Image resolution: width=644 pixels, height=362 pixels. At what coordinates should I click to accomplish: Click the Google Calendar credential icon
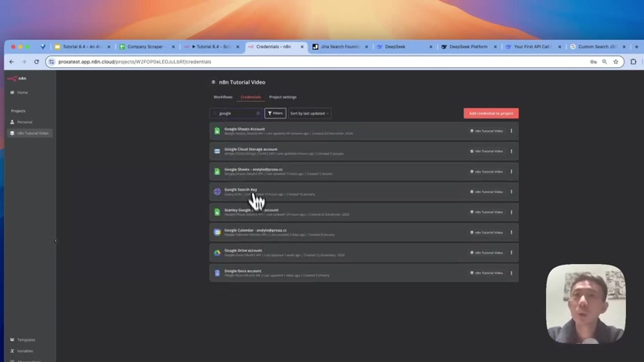coord(217,232)
